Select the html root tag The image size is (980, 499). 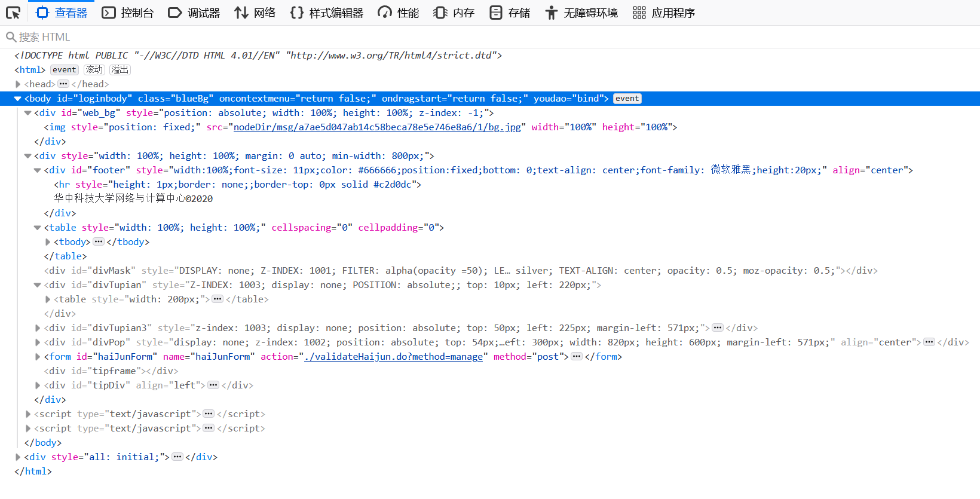[30, 70]
